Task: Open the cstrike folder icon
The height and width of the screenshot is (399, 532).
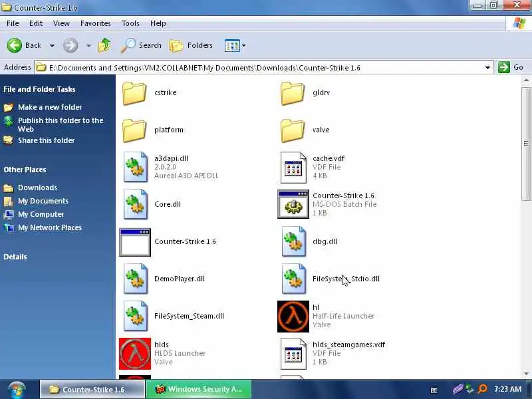Action: click(x=134, y=92)
